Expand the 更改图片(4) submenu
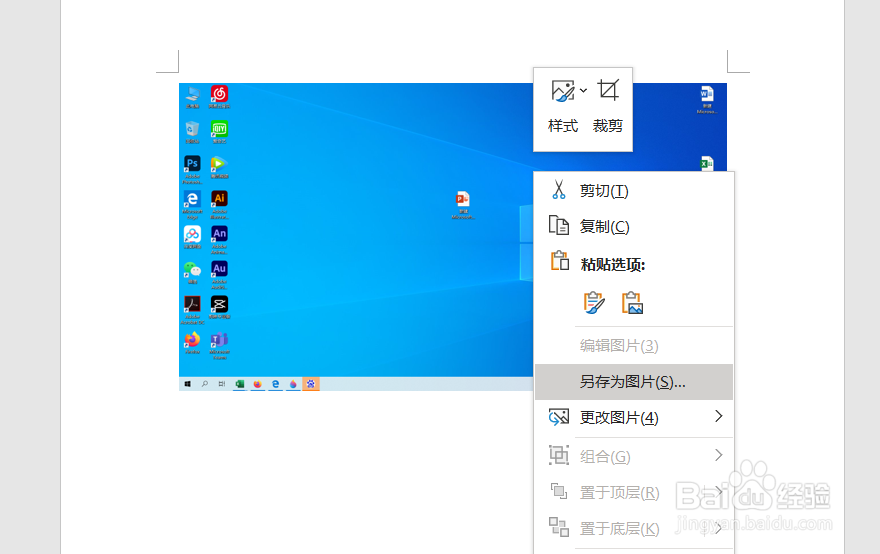The height and width of the screenshot is (554, 880). point(634,418)
